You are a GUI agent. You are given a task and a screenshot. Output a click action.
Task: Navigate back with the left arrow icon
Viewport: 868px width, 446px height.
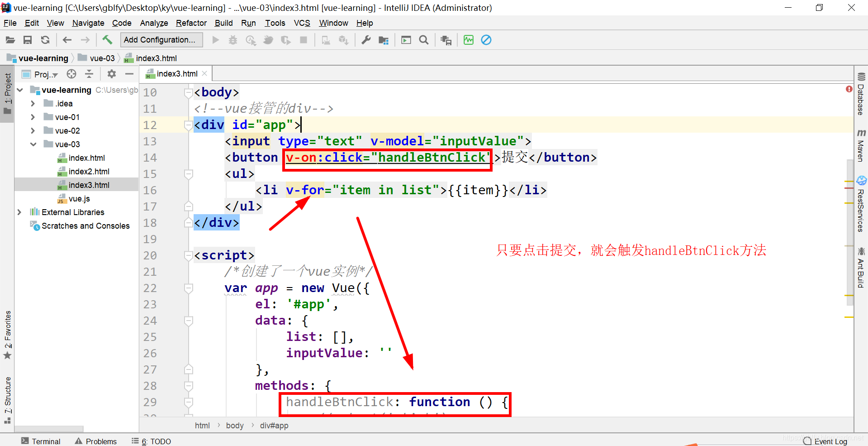(x=67, y=40)
